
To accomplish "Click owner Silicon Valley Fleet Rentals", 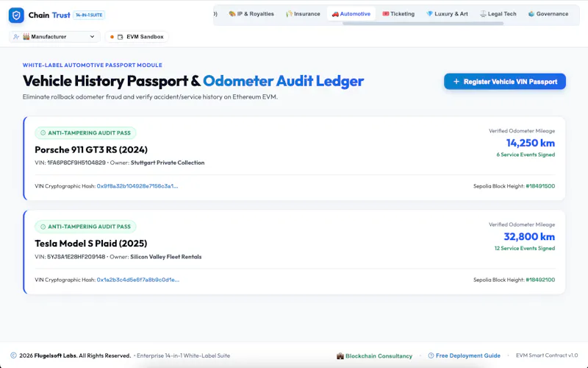I will [166, 257].
